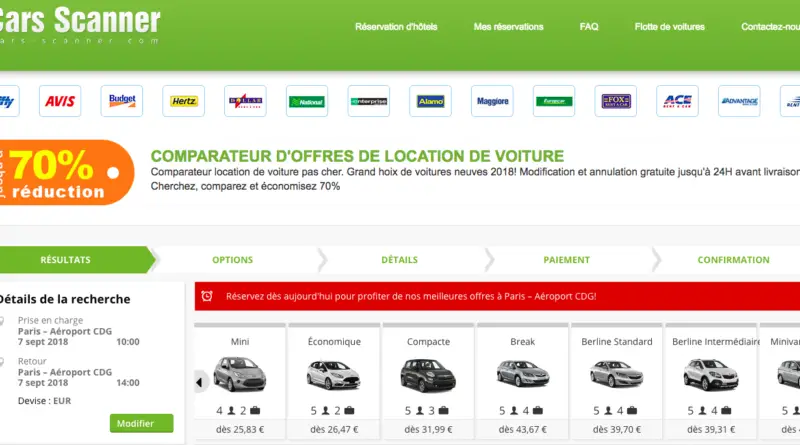Click the Devise : EUR text
800x445 pixels.
(x=44, y=401)
